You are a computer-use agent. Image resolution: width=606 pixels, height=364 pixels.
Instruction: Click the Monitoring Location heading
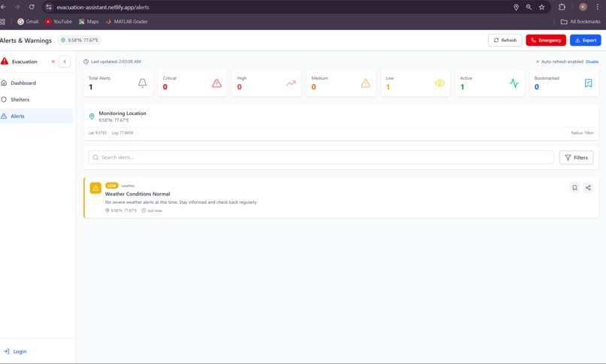(x=122, y=114)
